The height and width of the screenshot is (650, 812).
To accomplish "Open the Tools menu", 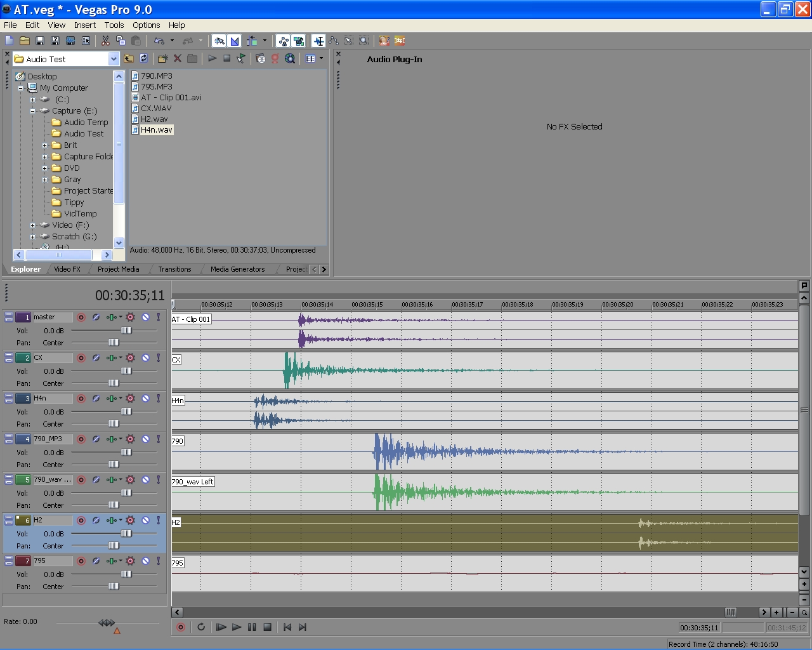I will coord(114,25).
